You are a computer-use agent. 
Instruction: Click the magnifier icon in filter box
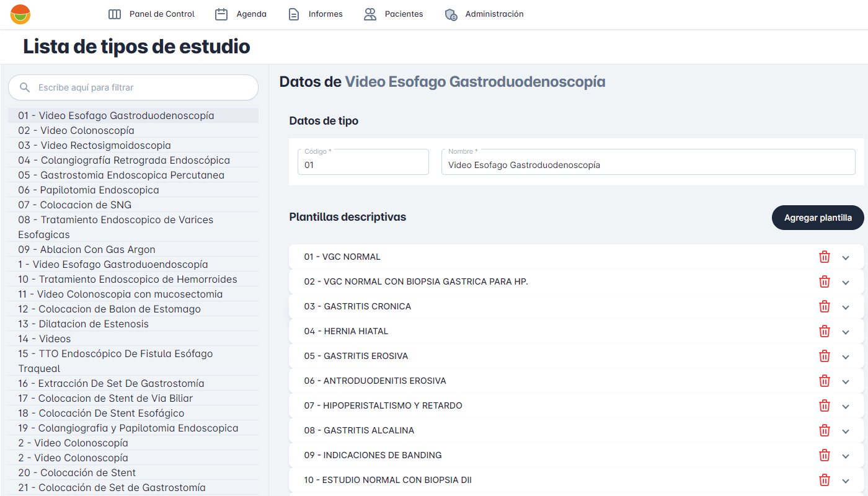25,87
